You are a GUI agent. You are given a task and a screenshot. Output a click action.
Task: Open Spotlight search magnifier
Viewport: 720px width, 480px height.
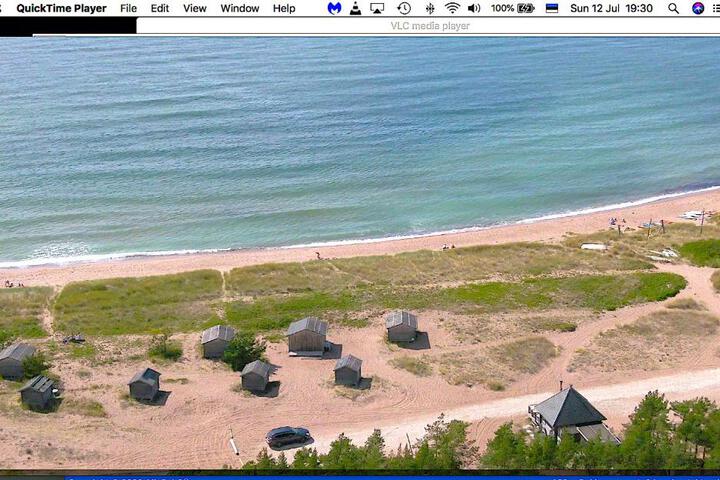tap(673, 8)
